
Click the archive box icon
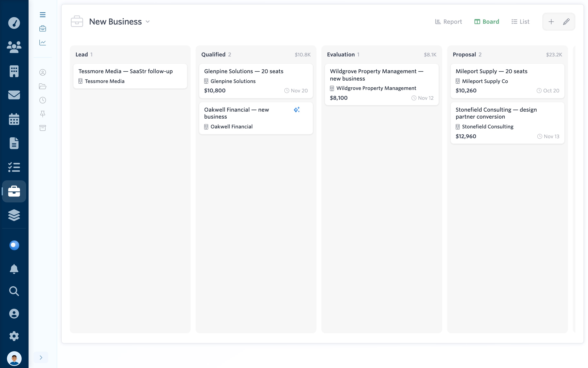coord(42,128)
